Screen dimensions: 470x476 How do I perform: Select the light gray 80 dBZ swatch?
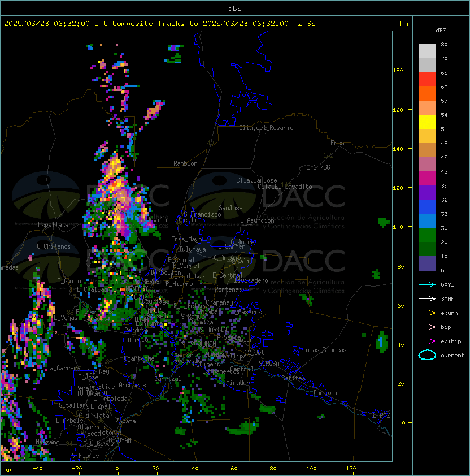(427, 51)
